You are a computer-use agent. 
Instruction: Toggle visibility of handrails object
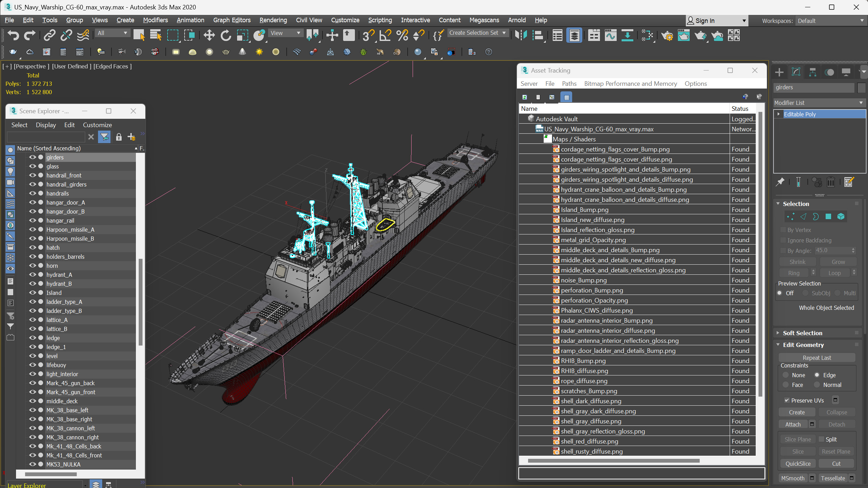(x=33, y=193)
